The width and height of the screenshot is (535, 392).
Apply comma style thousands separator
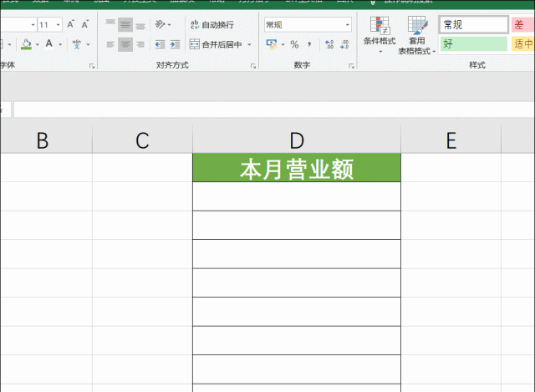point(309,44)
